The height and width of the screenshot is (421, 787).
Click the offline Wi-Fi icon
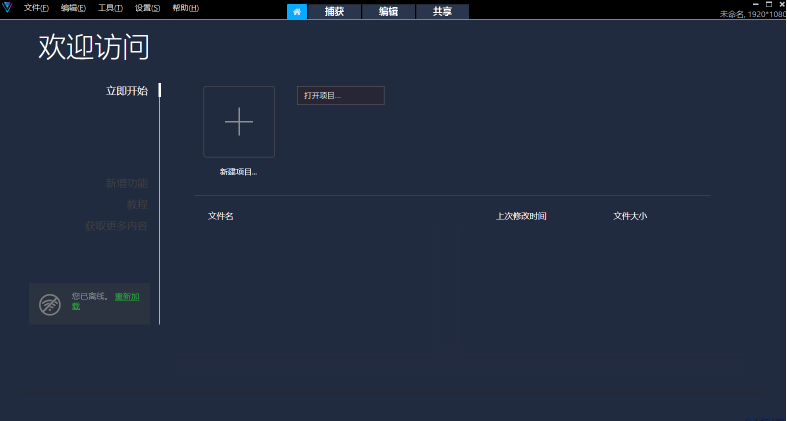coord(50,305)
